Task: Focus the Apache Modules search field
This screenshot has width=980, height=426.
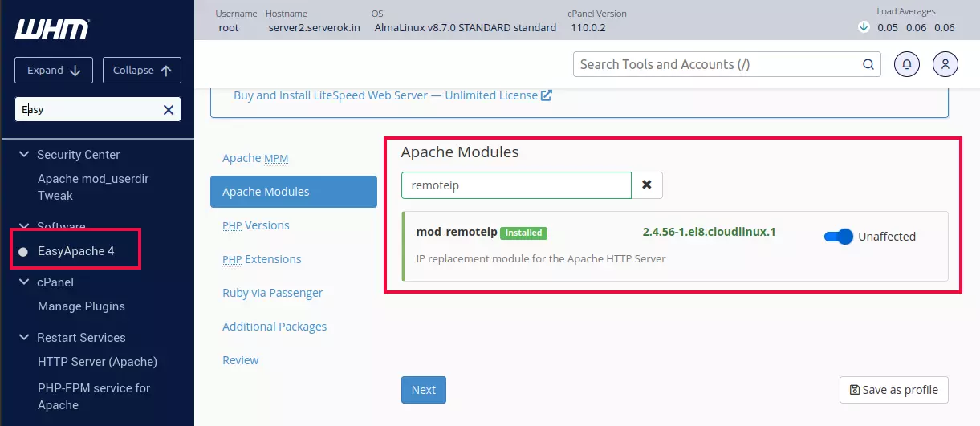Action: (516, 185)
